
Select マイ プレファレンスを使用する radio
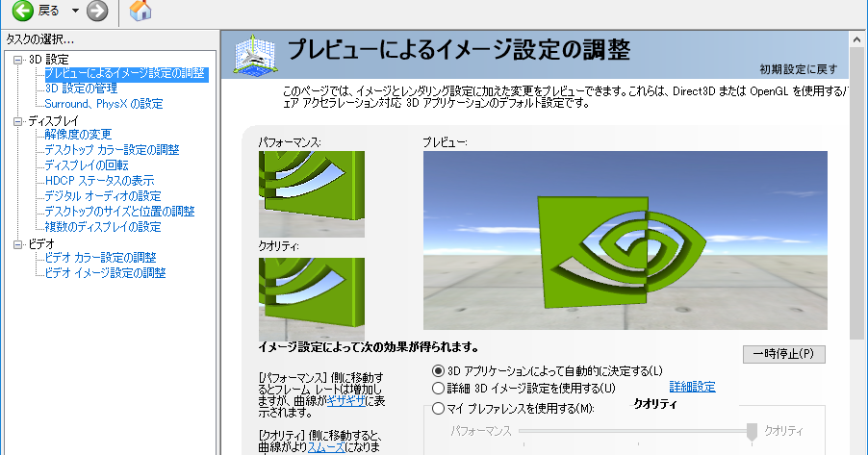point(439,409)
